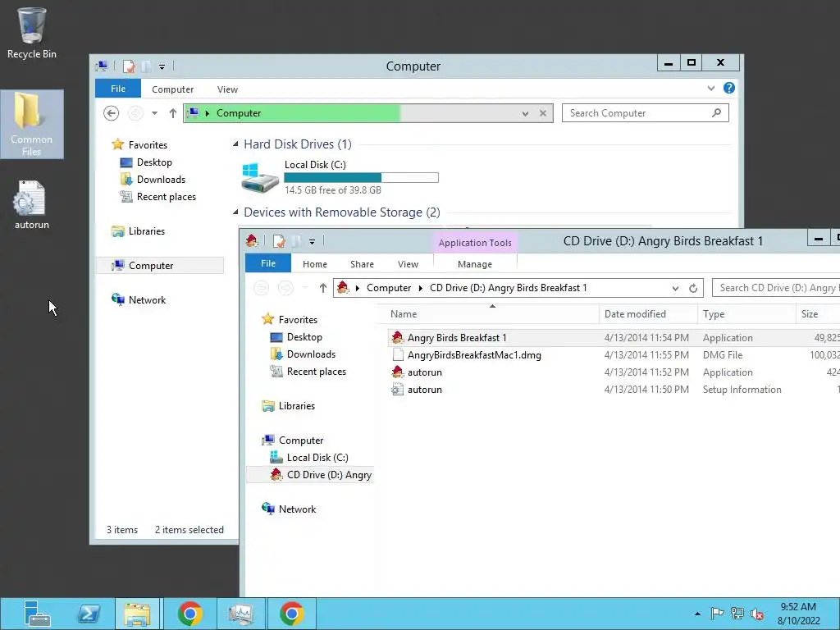Open the Recycle Bin desktop icon
Image resolution: width=840 pixels, height=630 pixels.
[x=32, y=32]
